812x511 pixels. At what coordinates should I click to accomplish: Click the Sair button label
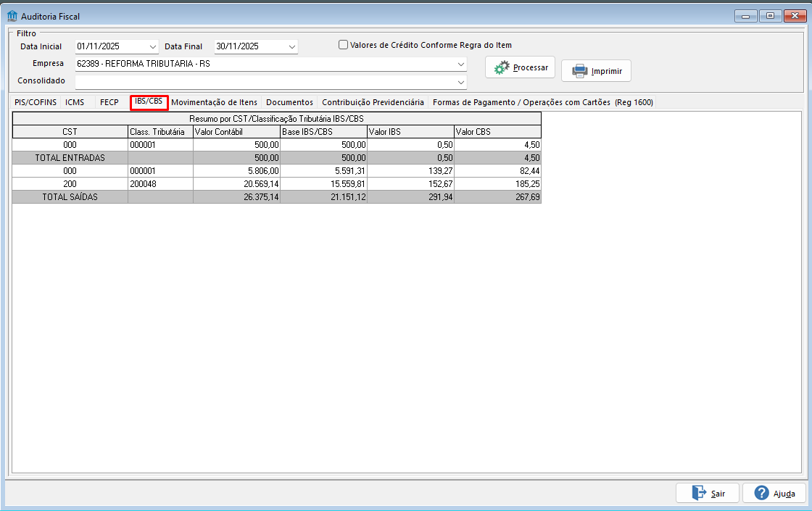click(x=718, y=494)
